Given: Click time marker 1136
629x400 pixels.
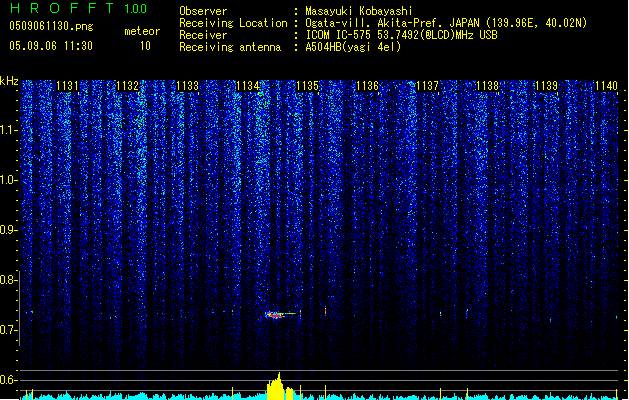Looking at the screenshot, I should [x=367, y=86].
